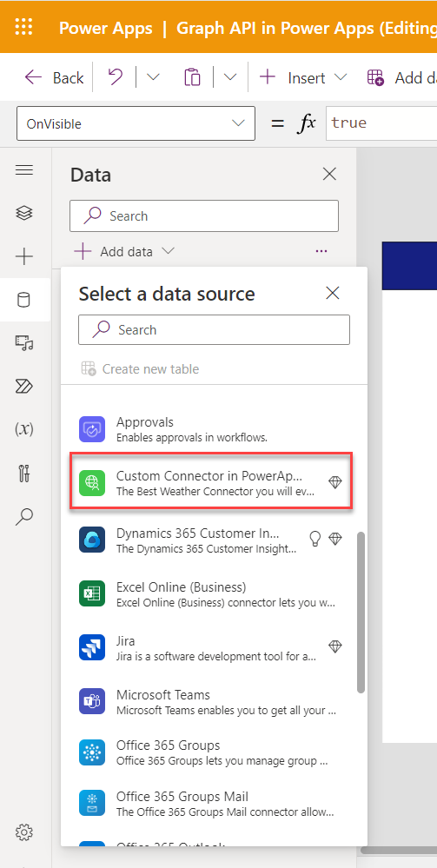Open the Advanced tools sidebar icon
The image size is (437, 868).
coord(23,474)
